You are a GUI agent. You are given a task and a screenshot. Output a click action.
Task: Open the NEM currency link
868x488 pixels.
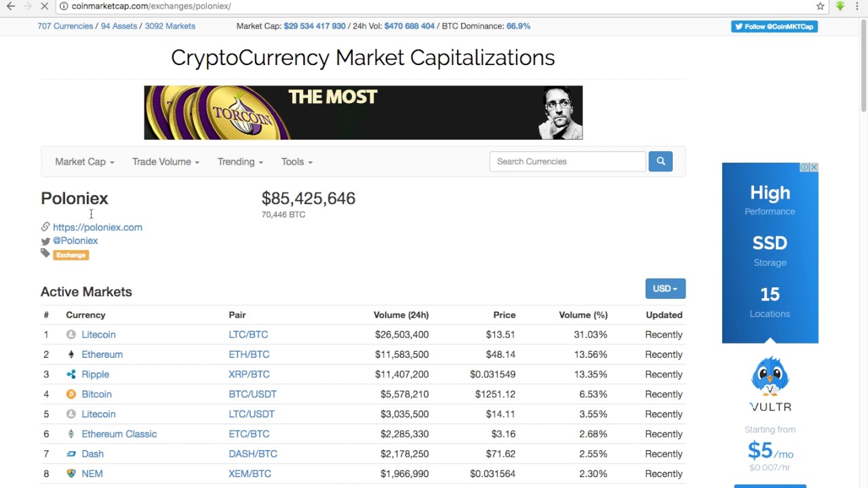coord(92,474)
